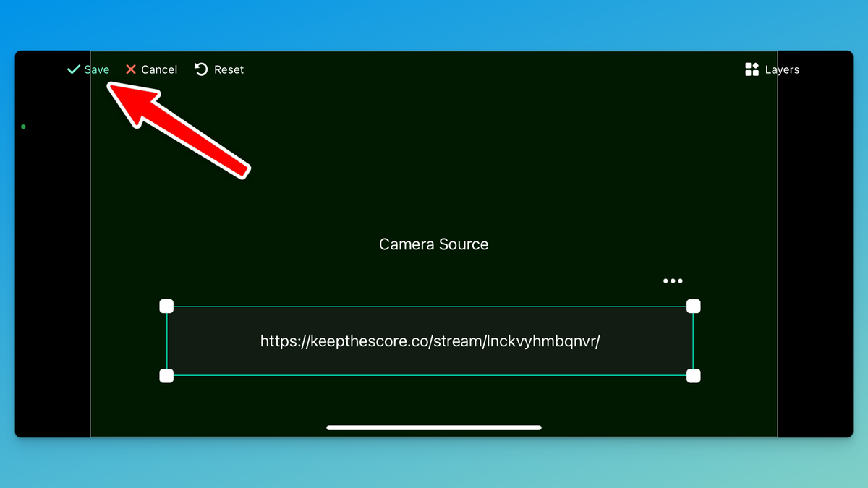Open the three-dot options menu above the layer
868x488 pixels.
coord(673,281)
